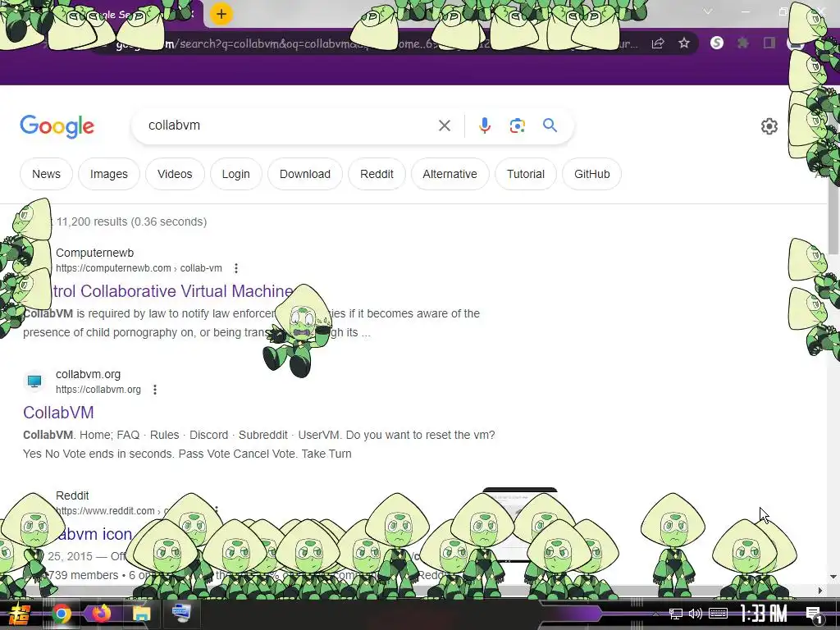840x630 pixels.
Task: Open the computer app taskbar icon
Action: [x=181, y=614]
